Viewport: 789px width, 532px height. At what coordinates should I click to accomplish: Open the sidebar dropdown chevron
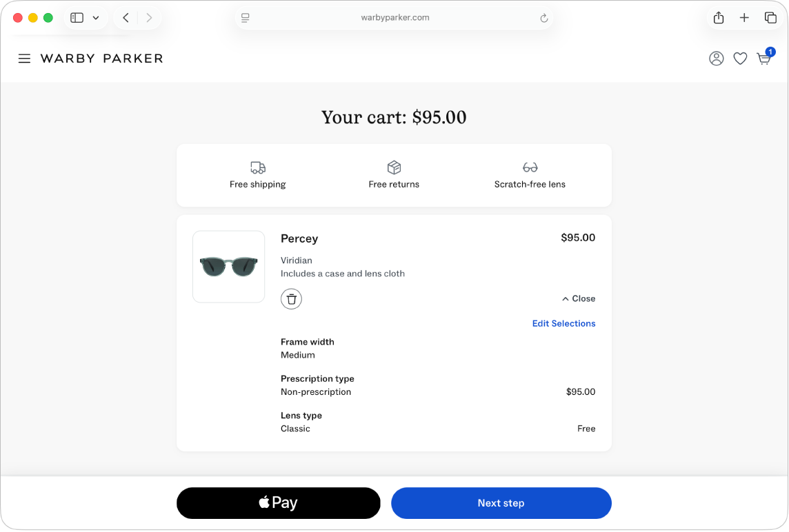click(96, 18)
